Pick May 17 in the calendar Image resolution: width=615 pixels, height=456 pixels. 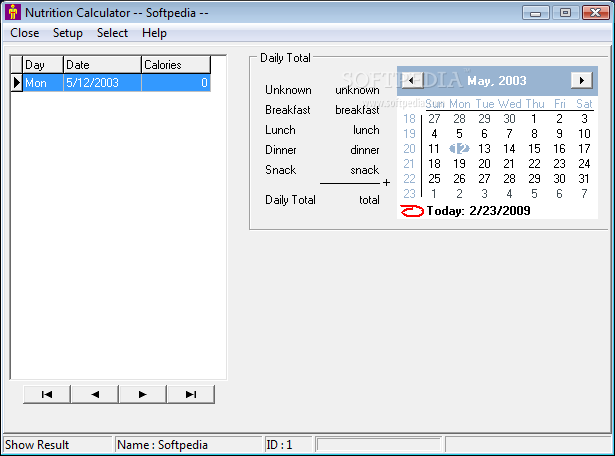coord(584,149)
